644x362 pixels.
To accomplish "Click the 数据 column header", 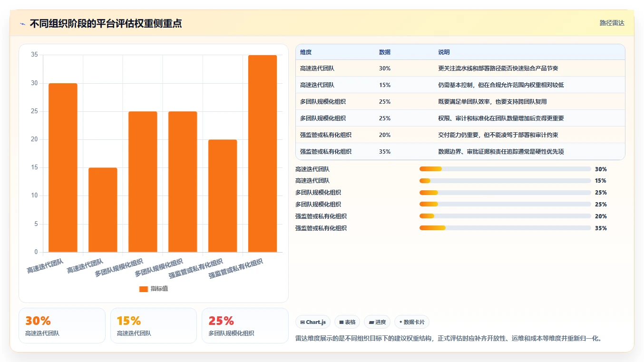I will (x=385, y=52).
